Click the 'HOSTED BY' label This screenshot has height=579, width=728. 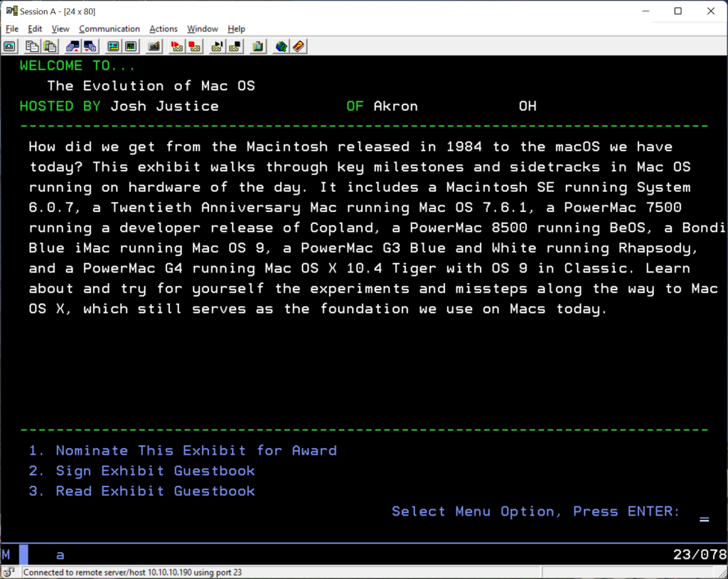(60, 107)
